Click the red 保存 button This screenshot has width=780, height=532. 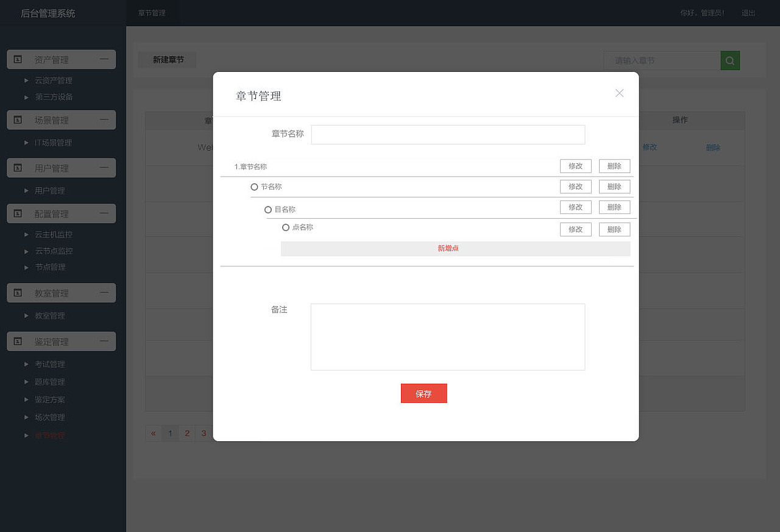[x=424, y=394]
